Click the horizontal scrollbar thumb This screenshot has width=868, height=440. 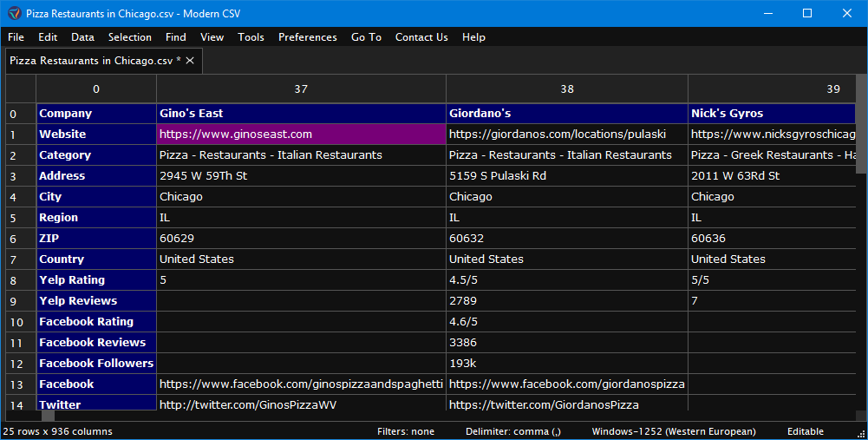pyautogui.click(x=49, y=417)
